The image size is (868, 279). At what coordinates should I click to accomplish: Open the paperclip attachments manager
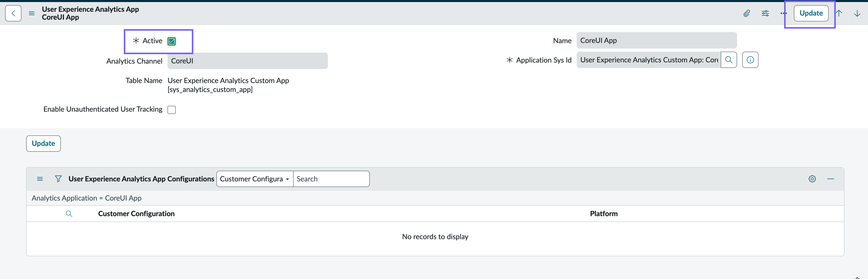click(747, 13)
